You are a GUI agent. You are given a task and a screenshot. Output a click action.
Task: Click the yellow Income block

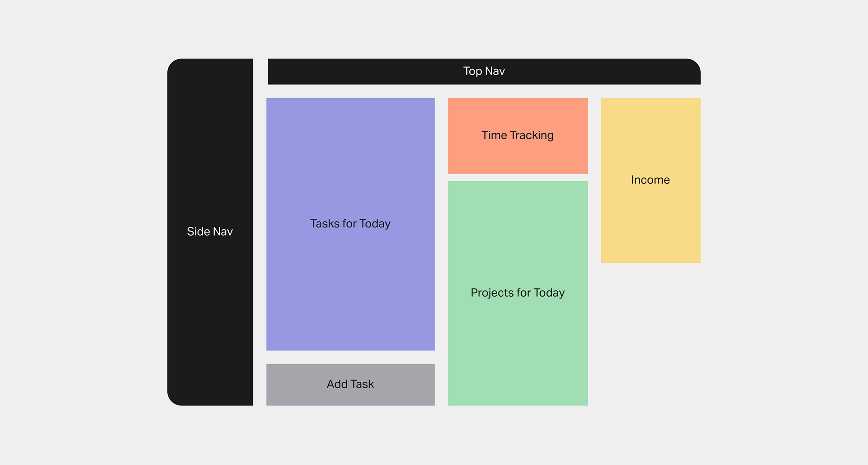(651, 180)
